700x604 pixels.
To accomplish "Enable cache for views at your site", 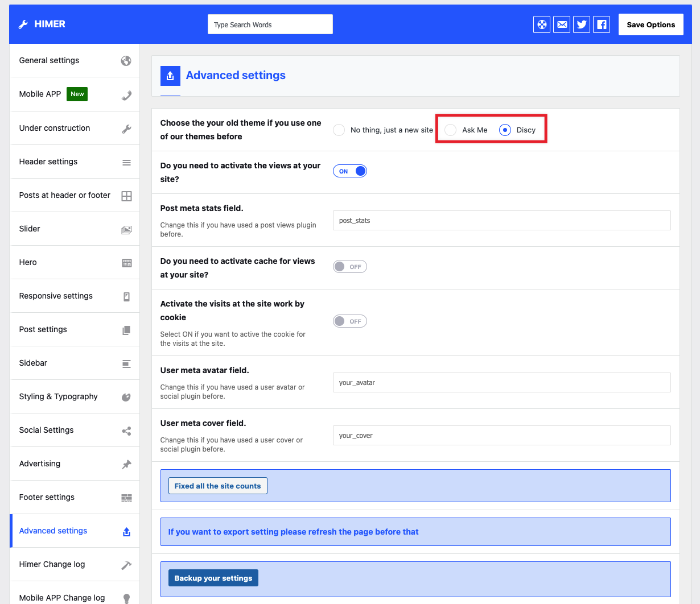I will 349,266.
